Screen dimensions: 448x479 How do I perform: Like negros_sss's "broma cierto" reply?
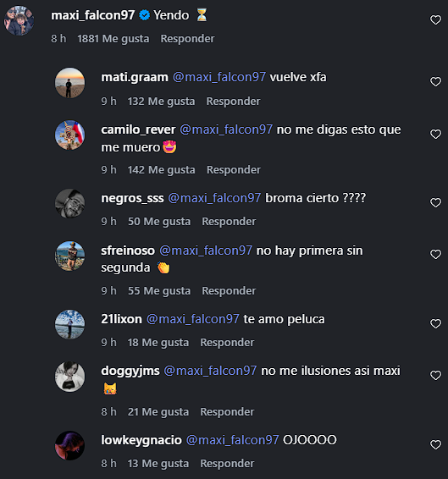[x=435, y=202]
